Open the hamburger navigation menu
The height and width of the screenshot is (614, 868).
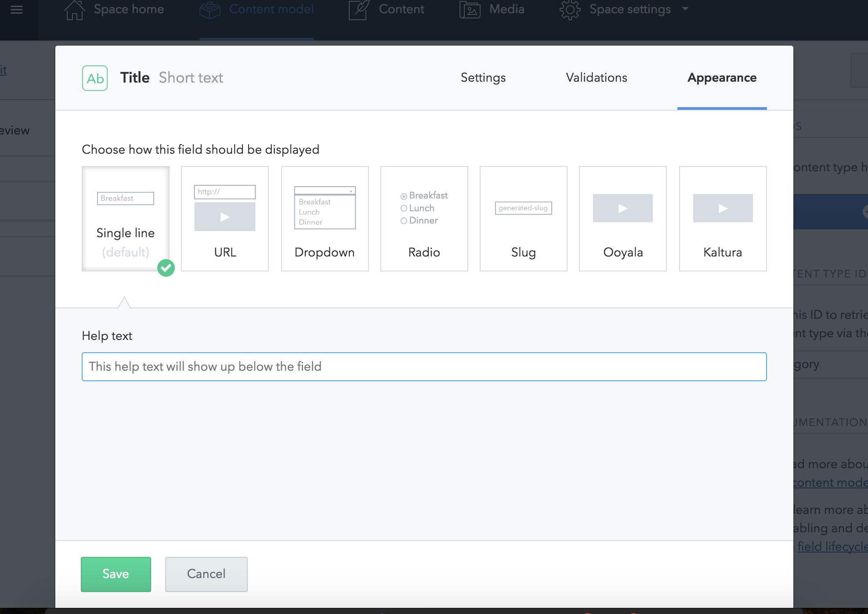pos(17,9)
